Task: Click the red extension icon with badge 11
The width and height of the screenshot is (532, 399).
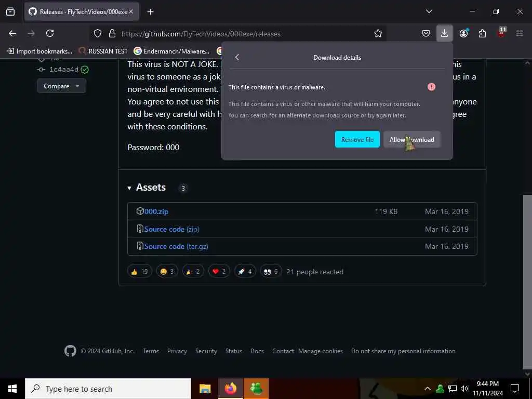Action: (x=501, y=33)
